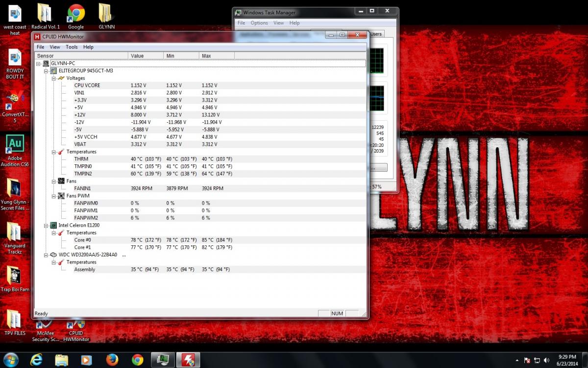Screen dimensions: 588x368
Task: Click the 13.120 V max value
Action: [x=211, y=115]
